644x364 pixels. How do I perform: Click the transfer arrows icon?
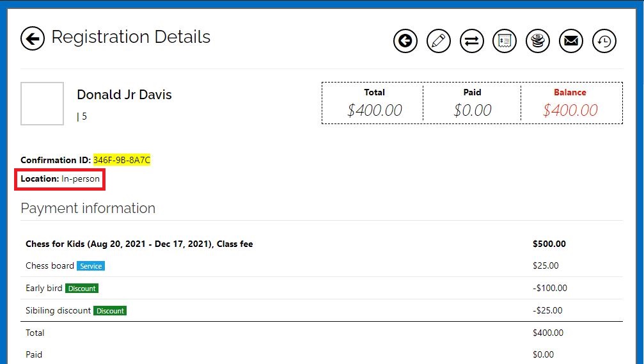471,42
